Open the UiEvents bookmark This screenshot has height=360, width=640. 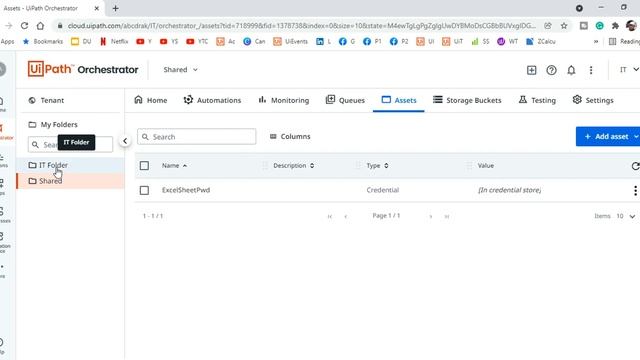tap(290, 42)
